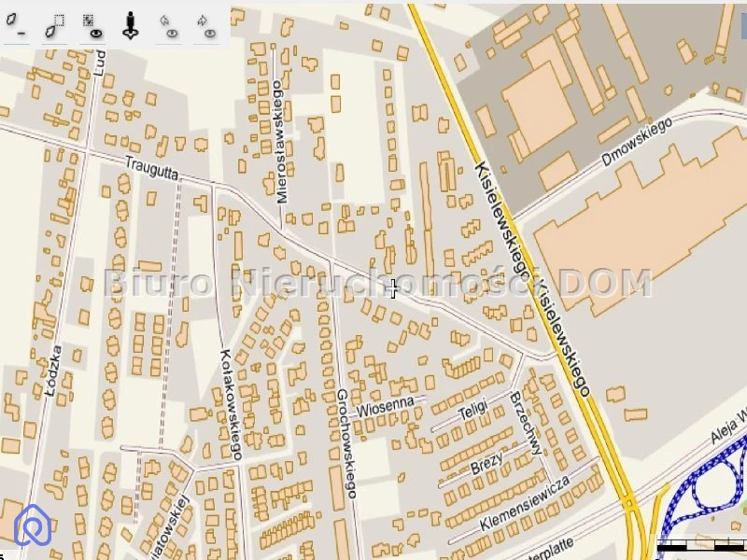Viewport: 747px width, 560px height.
Task: Click the black crosshair map marker
Action: (392, 288)
